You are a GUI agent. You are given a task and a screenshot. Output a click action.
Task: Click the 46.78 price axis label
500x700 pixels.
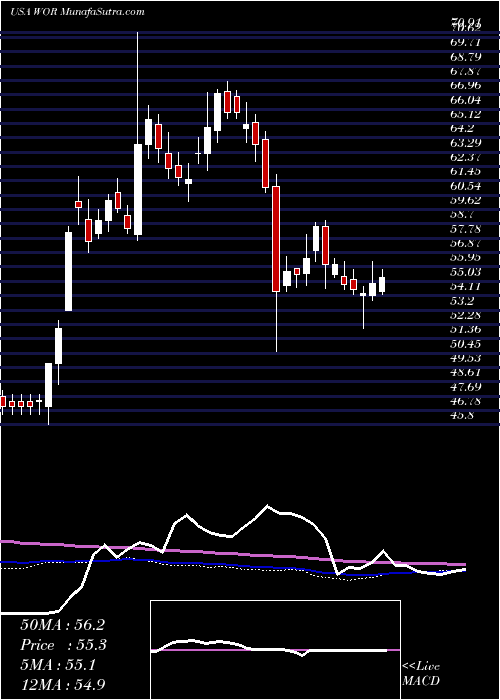click(465, 401)
